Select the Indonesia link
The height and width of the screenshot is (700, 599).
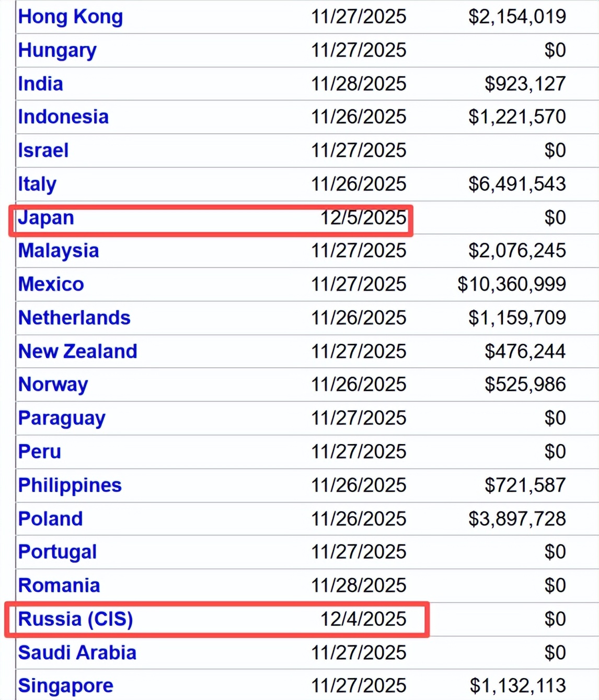[x=63, y=117]
